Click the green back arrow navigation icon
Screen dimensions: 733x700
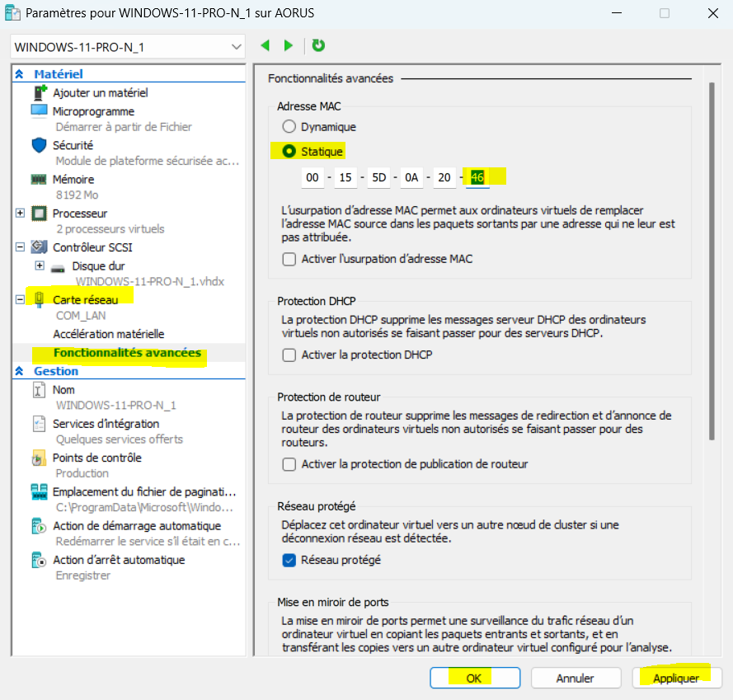pos(265,46)
